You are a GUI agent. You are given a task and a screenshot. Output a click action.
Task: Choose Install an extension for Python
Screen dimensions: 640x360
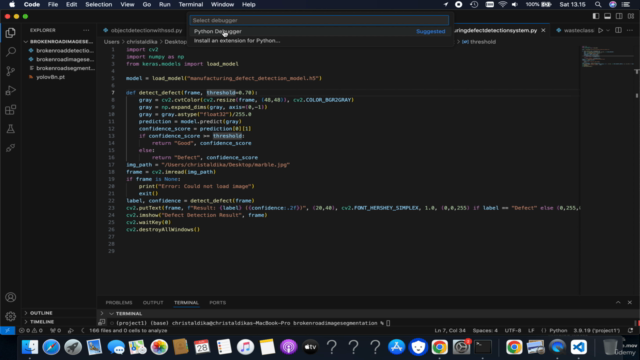click(x=320, y=41)
